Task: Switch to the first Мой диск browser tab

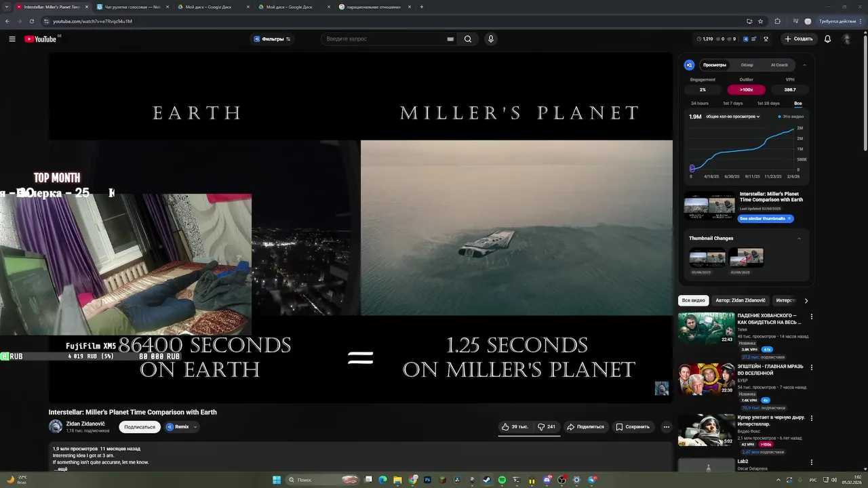Action: pos(214,7)
